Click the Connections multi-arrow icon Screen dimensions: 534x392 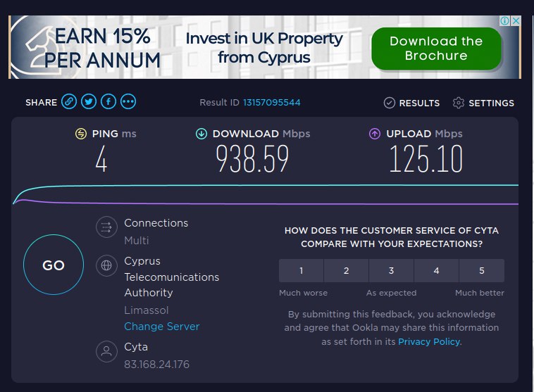[106, 227]
